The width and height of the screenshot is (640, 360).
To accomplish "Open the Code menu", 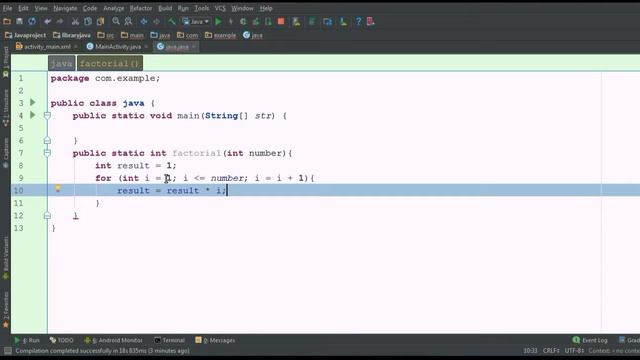I will coord(90,8).
